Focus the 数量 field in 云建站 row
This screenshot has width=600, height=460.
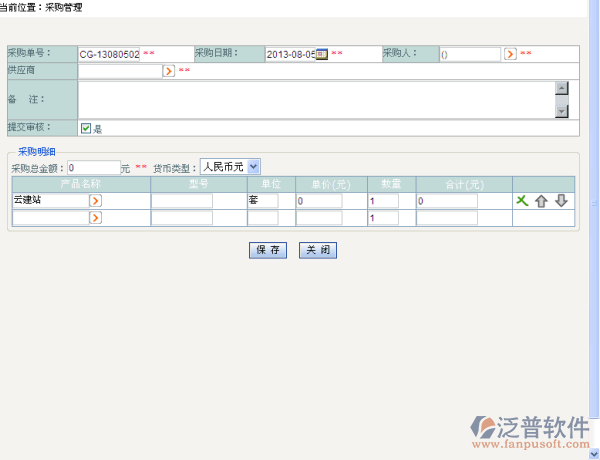[x=384, y=201]
